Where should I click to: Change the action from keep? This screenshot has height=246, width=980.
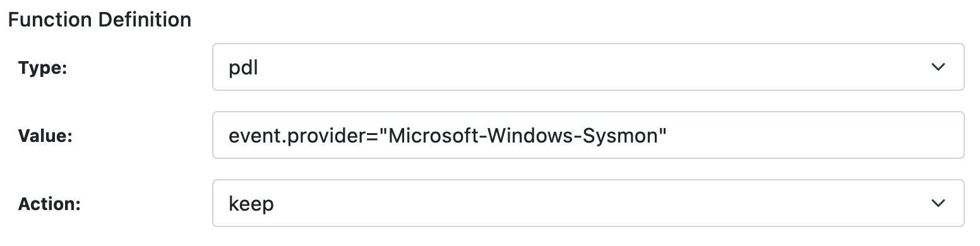click(x=588, y=203)
